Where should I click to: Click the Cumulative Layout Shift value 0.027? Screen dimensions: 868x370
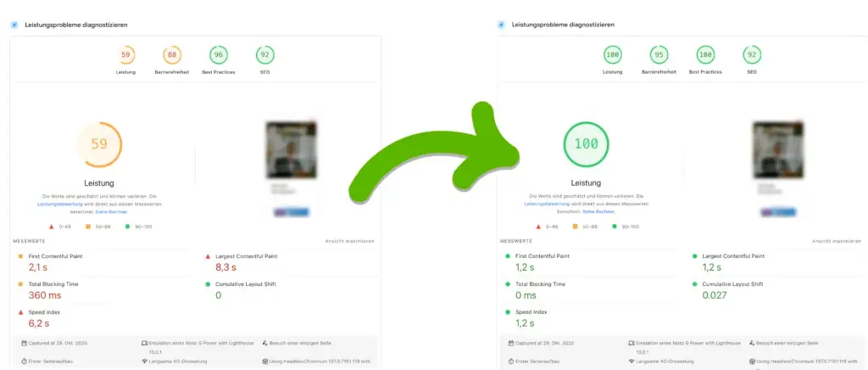pyautogui.click(x=715, y=296)
